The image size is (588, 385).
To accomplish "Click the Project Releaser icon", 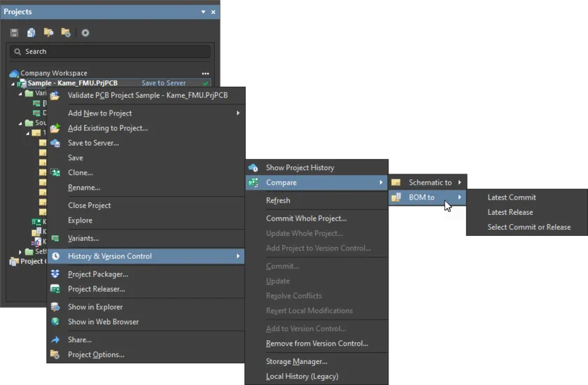I will (55, 289).
